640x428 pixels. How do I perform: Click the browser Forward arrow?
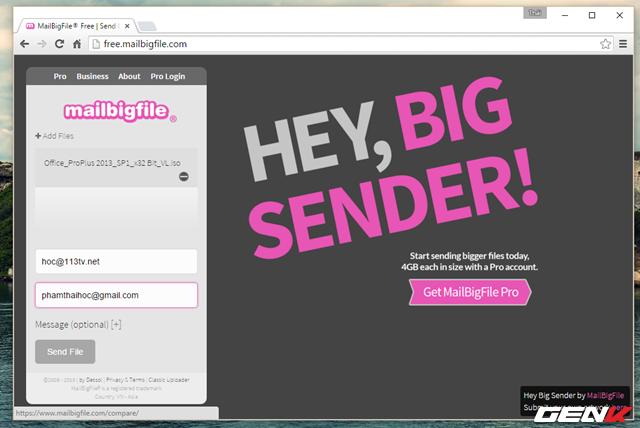(x=42, y=44)
